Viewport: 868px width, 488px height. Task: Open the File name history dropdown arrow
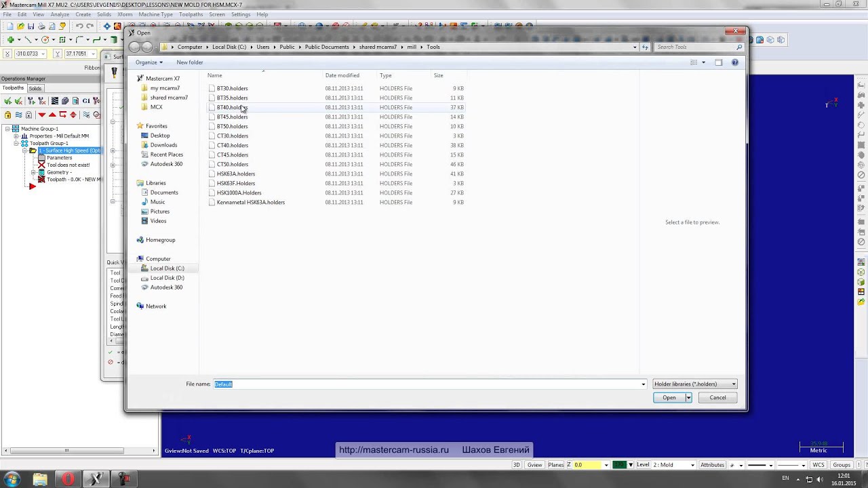[644, 384]
